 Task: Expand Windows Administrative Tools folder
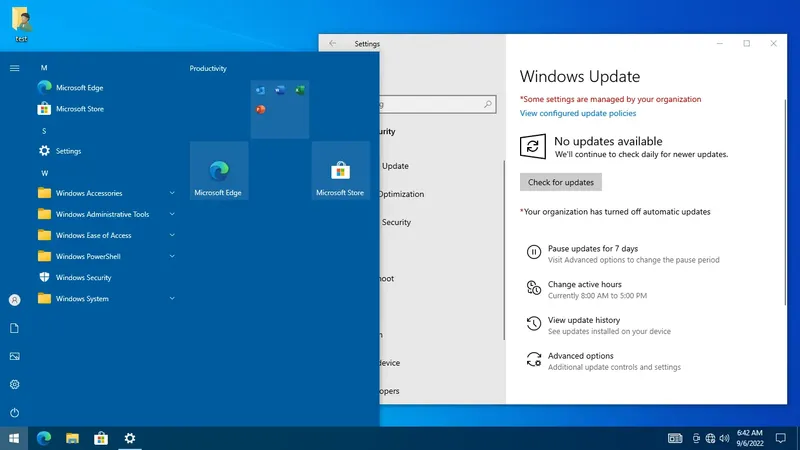click(x=107, y=214)
